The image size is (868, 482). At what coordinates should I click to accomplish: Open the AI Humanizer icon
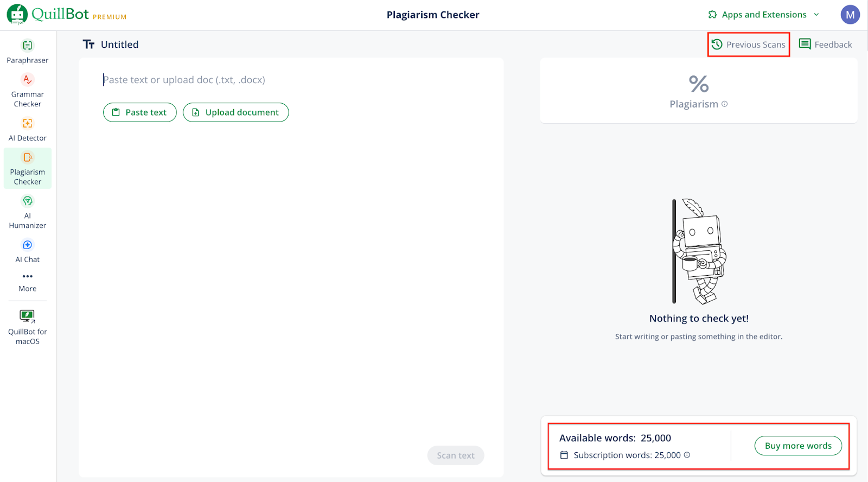click(27, 201)
